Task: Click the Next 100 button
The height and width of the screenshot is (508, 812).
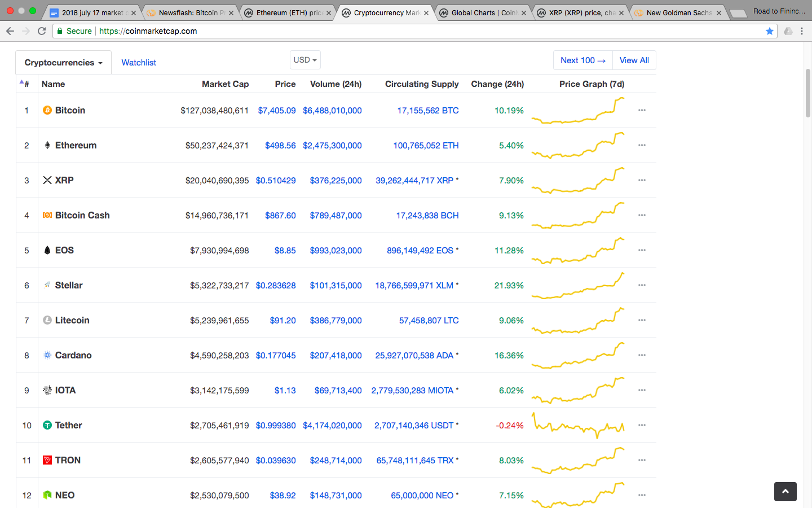Action: tap(583, 60)
